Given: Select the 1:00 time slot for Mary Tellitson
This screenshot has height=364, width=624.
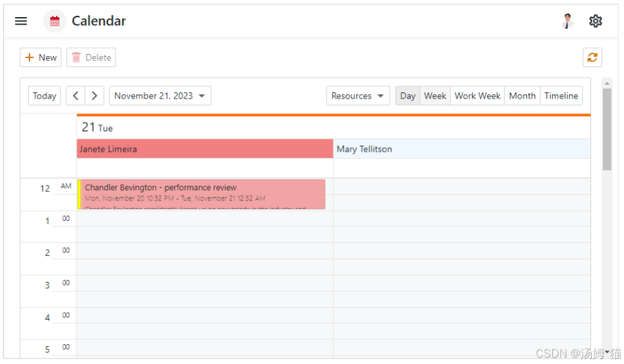Looking at the screenshot, I should pos(462,219).
